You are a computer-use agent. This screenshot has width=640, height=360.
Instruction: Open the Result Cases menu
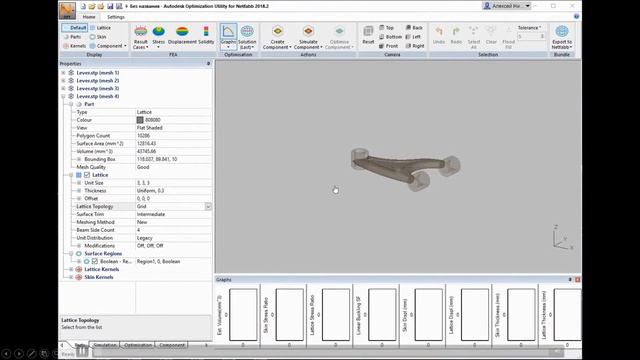point(140,37)
